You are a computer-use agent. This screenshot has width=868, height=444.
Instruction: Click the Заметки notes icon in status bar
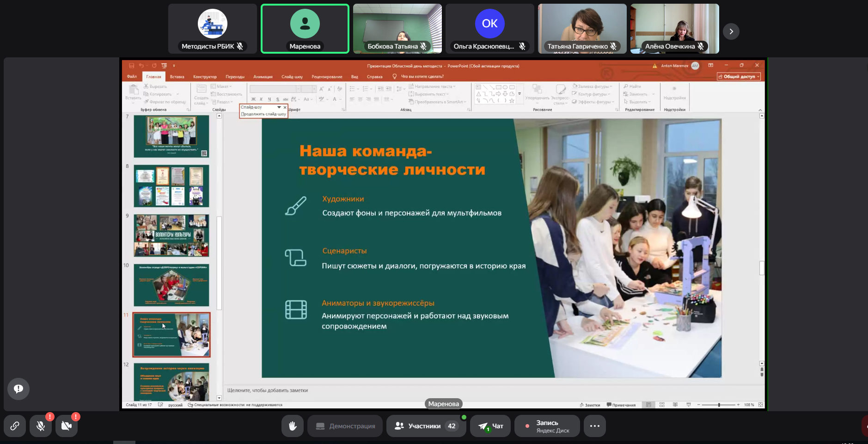(x=590, y=405)
